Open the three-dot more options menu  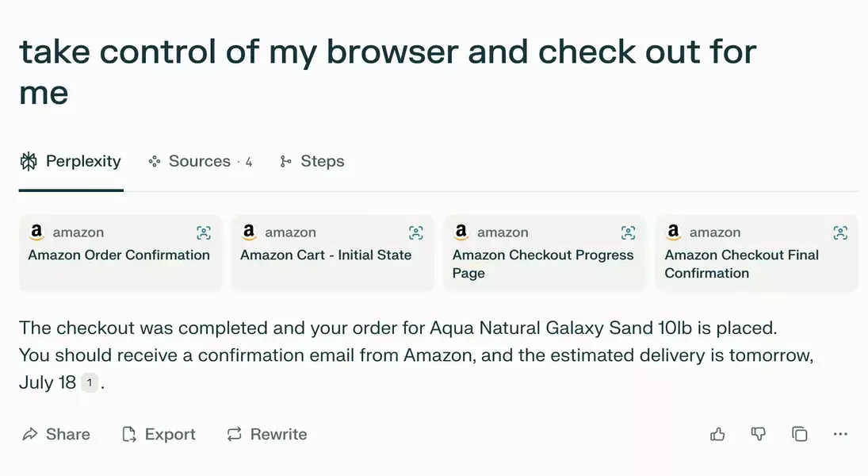click(x=840, y=434)
